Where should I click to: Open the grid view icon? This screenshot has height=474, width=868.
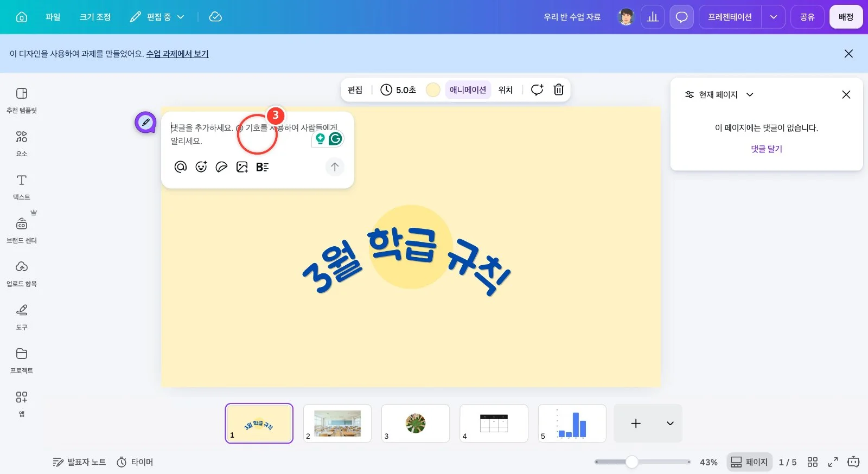click(x=812, y=462)
